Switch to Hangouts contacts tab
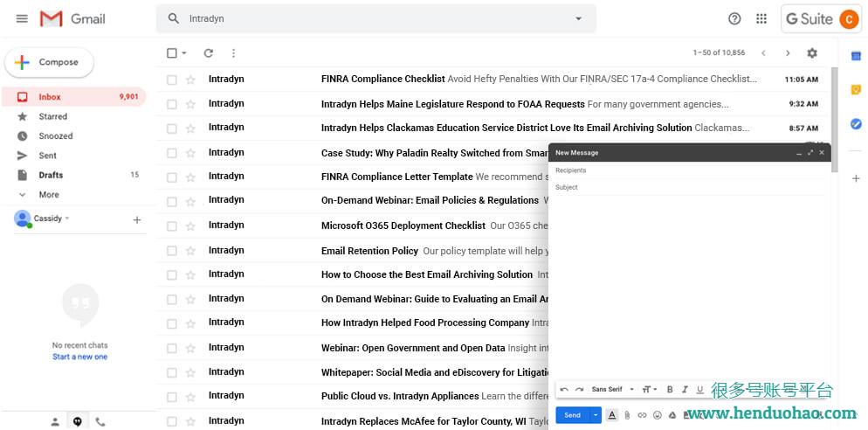This screenshot has height=430, width=868. pyautogui.click(x=55, y=422)
